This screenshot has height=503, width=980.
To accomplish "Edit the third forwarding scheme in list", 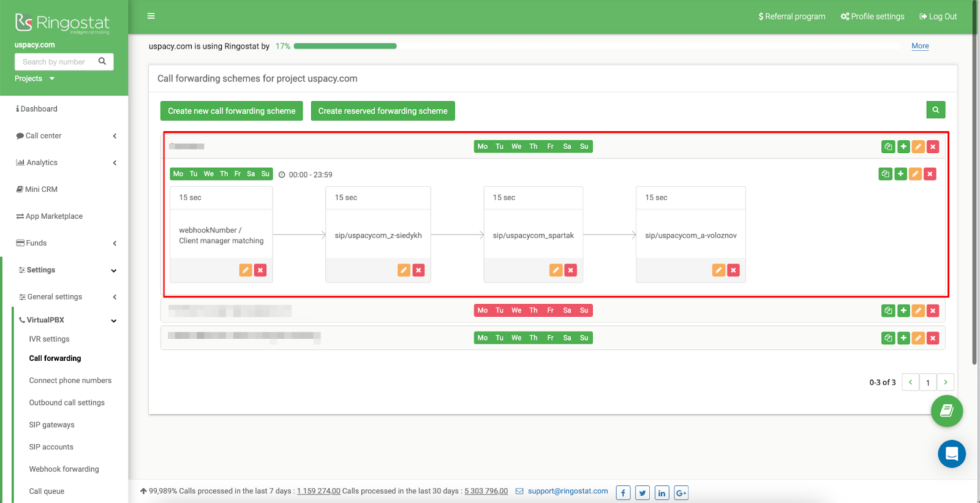I will 918,338.
